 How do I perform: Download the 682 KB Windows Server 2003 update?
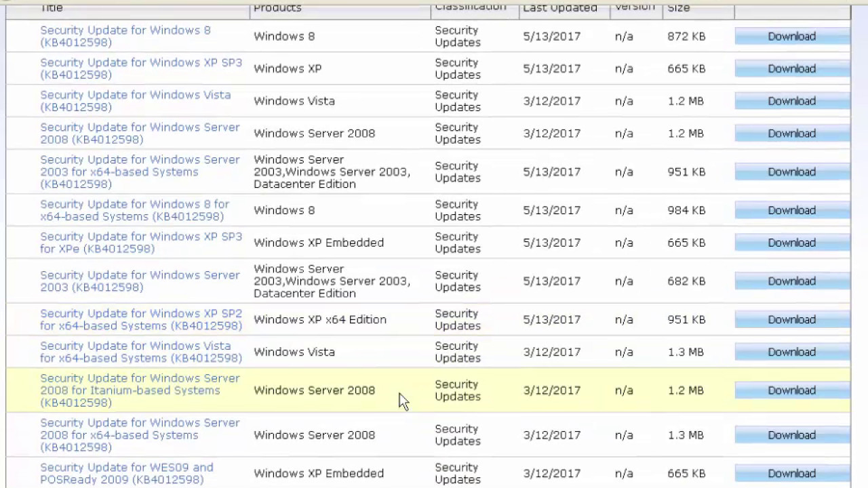click(792, 281)
